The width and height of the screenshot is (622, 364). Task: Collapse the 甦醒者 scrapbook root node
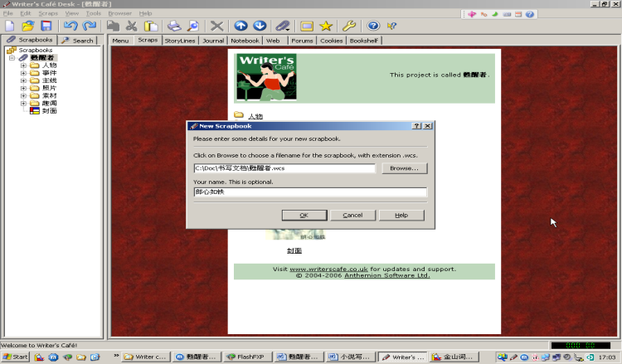pyautogui.click(x=12, y=58)
